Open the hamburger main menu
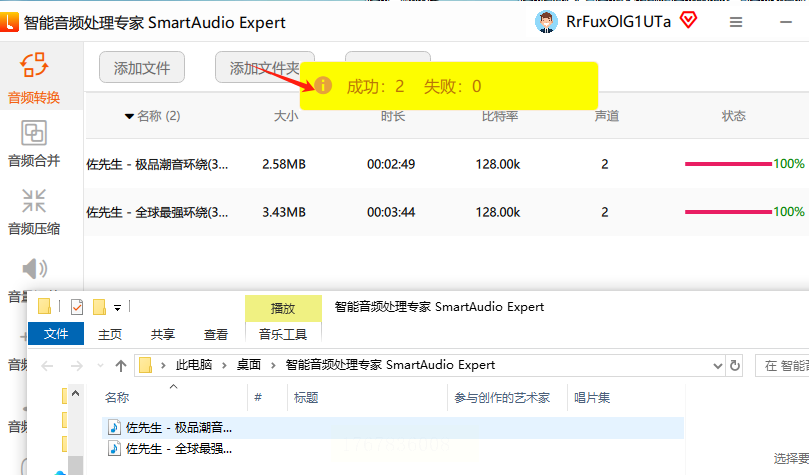 pyautogui.click(x=736, y=22)
